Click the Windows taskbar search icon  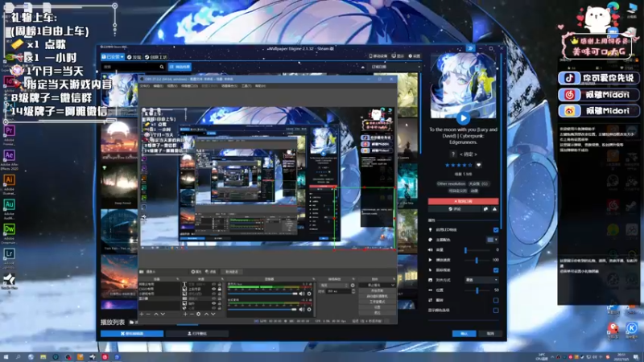tap(18, 357)
